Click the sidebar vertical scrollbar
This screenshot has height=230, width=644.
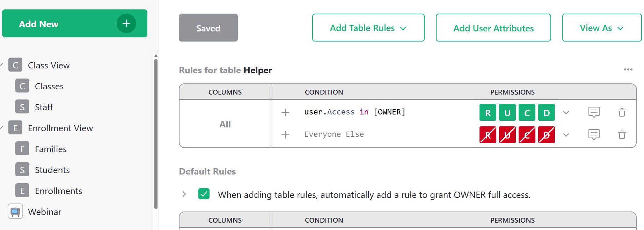click(156, 134)
